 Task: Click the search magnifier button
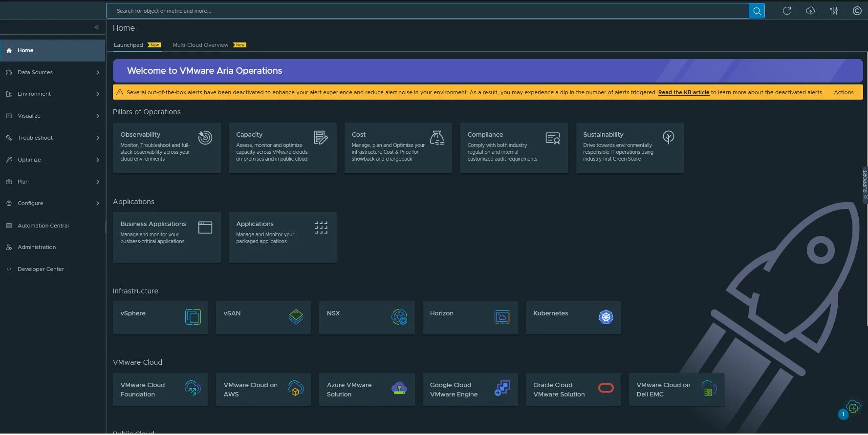click(757, 11)
